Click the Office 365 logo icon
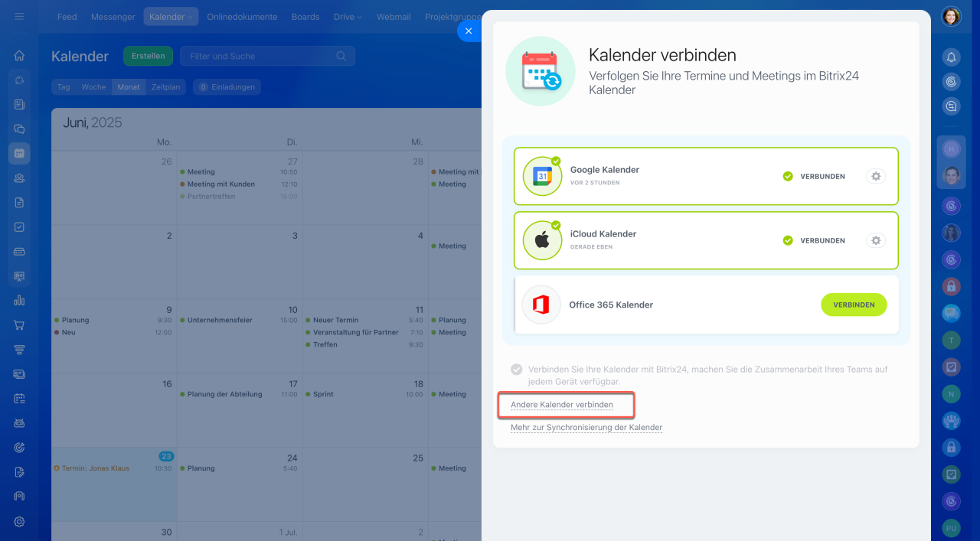980x541 pixels. pos(541,305)
